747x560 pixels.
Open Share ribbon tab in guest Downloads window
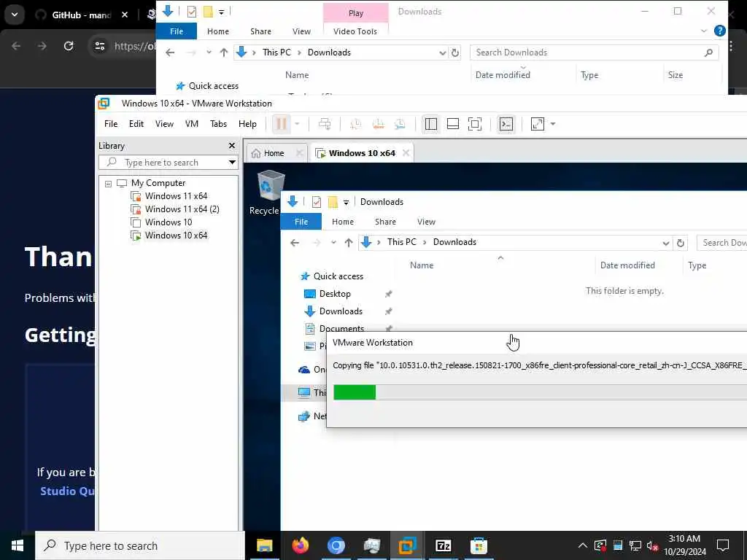(385, 222)
